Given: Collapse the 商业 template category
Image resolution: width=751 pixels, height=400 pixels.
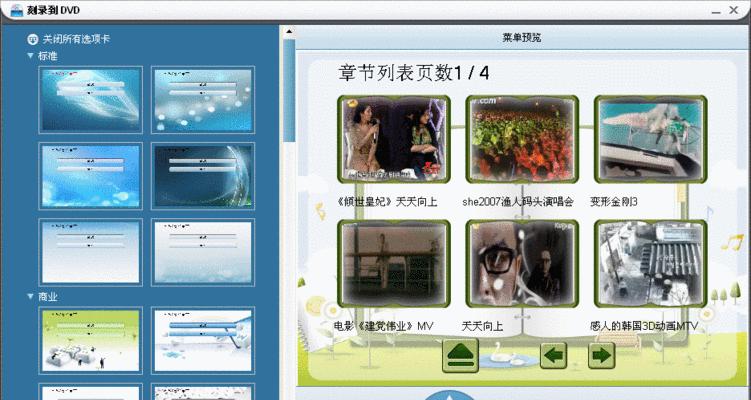Looking at the screenshot, I should (30, 297).
